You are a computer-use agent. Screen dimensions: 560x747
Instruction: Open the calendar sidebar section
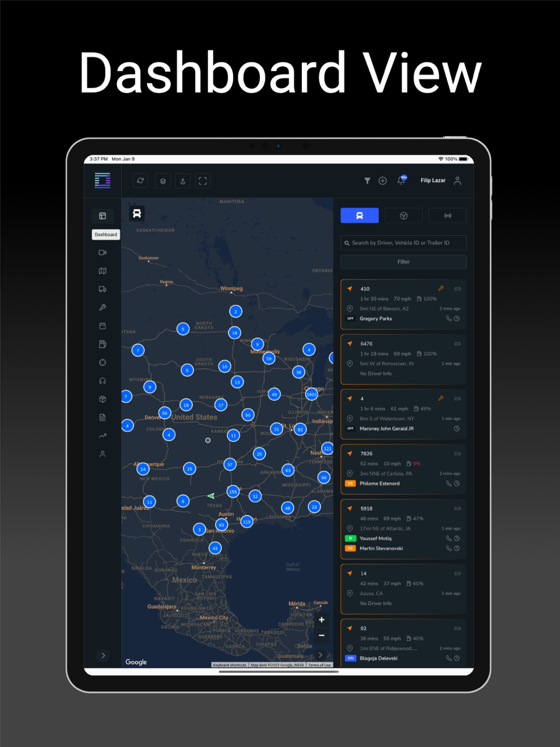(x=102, y=326)
